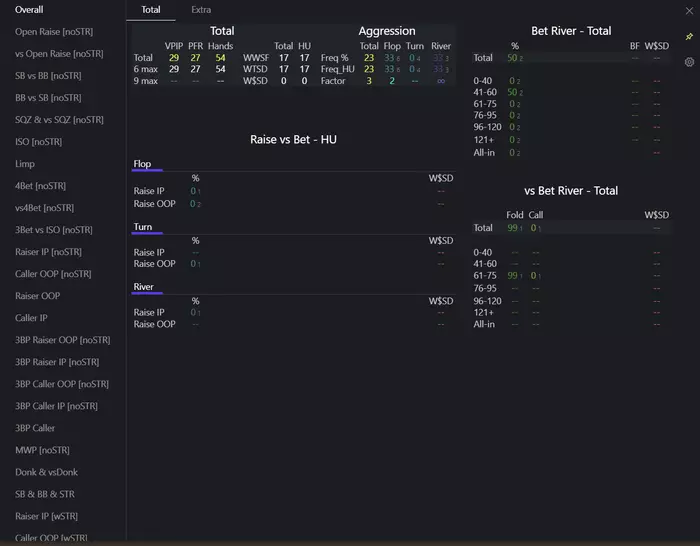The image size is (700, 546).
Task: Click the Flop section header
Action: (x=142, y=164)
